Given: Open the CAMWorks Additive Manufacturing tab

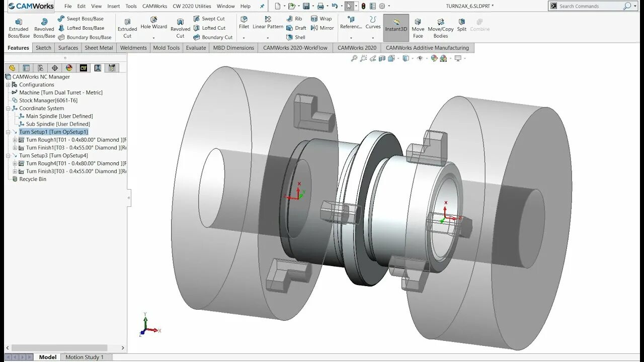Looking at the screenshot, I should [x=427, y=48].
